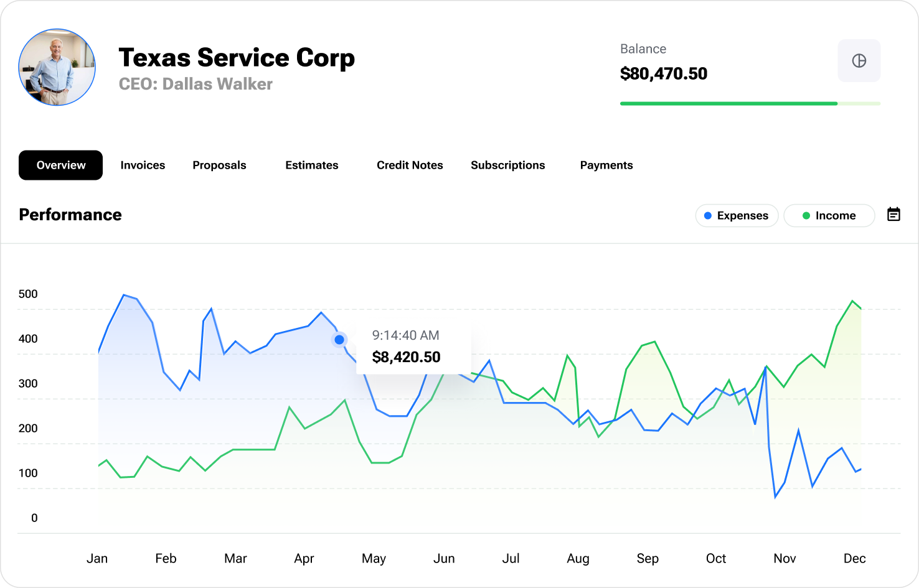The height and width of the screenshot is (588, 919).
Task: Go to the Estimates tab
Action: pyautogui.click(x=311, y=166)
